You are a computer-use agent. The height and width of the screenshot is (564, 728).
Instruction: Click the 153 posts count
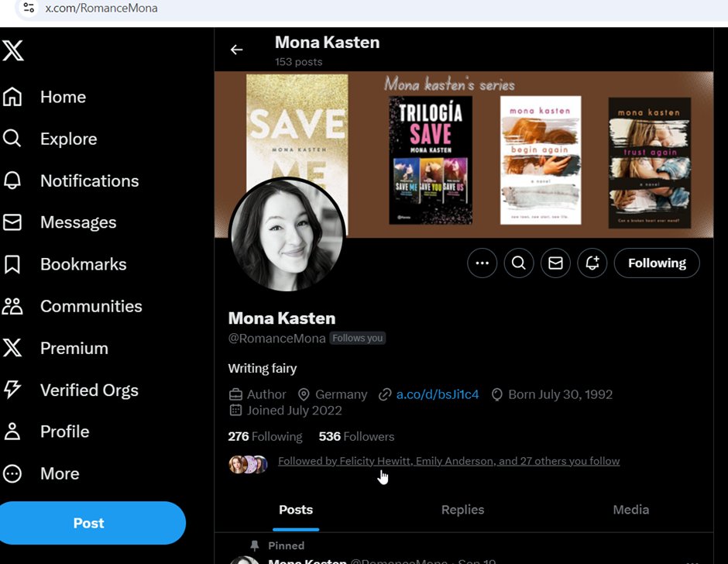pyautogui.click(x=298, y=62)
